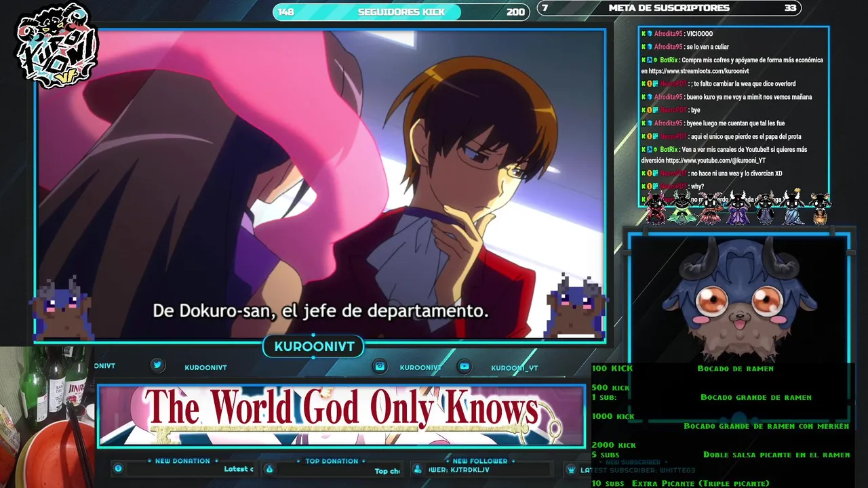Click the green verified badge by BotRix's streamloots message
868x488 pixels.
pyautogui.click(x=656, y=60)
